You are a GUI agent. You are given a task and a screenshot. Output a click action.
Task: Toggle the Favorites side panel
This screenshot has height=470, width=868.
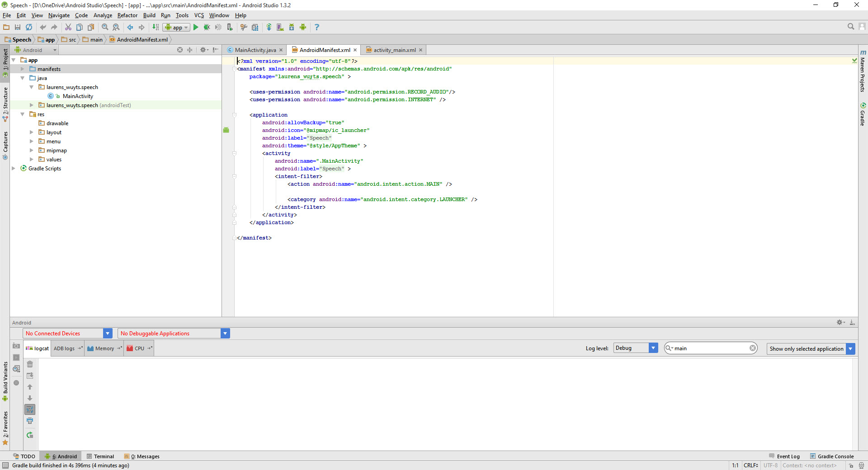tap(5, 428)
